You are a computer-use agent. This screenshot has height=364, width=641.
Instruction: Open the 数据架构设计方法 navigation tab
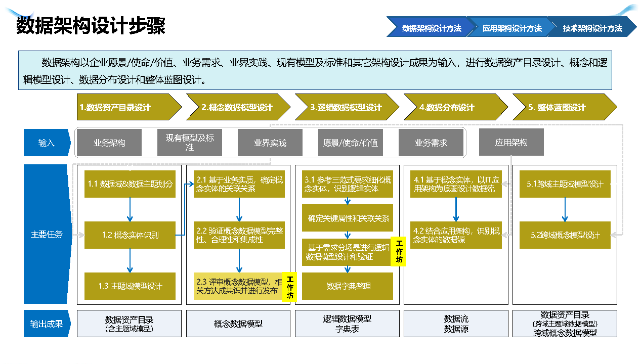(x=431, y=28)
